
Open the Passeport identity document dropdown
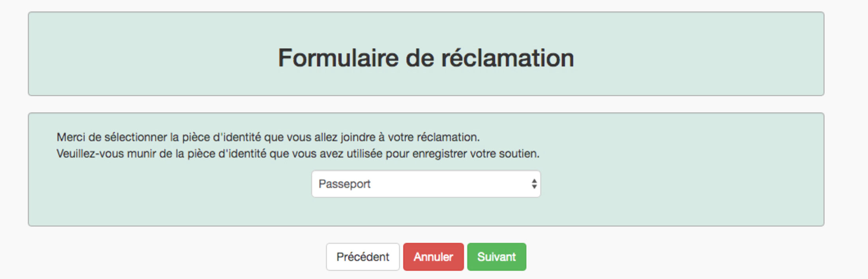point(425,184)
